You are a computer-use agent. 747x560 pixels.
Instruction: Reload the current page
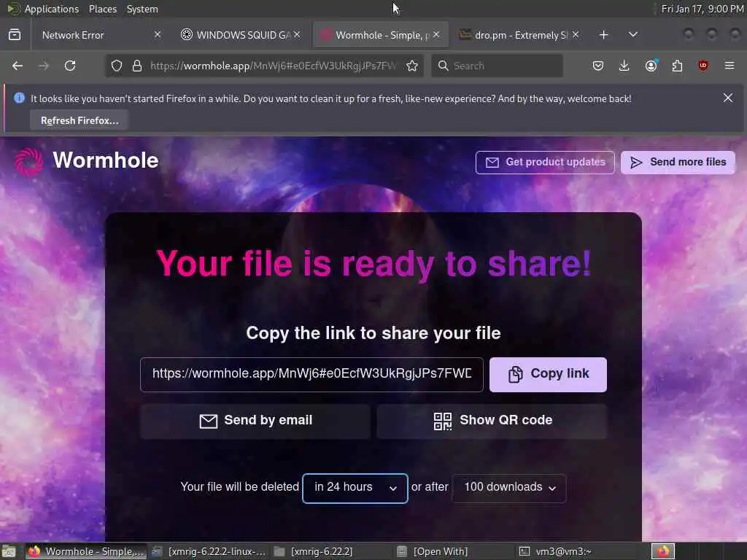[x=70, y=66]
